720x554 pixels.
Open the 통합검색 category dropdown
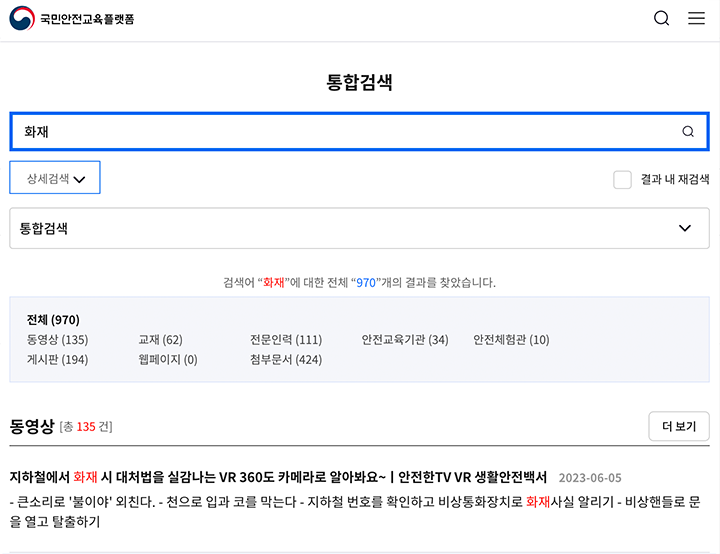(x=359, y=228)
